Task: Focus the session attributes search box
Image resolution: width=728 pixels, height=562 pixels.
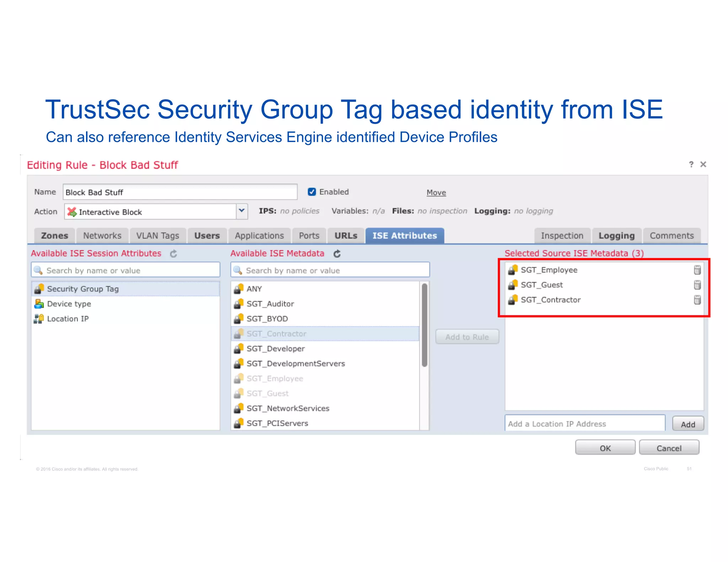Action: tap(125, 270)
